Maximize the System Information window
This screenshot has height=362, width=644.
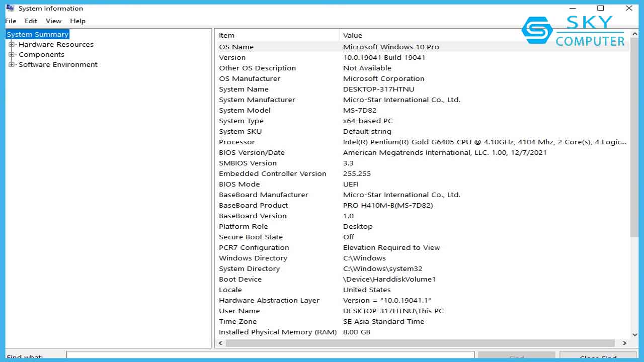pos(600,8)
